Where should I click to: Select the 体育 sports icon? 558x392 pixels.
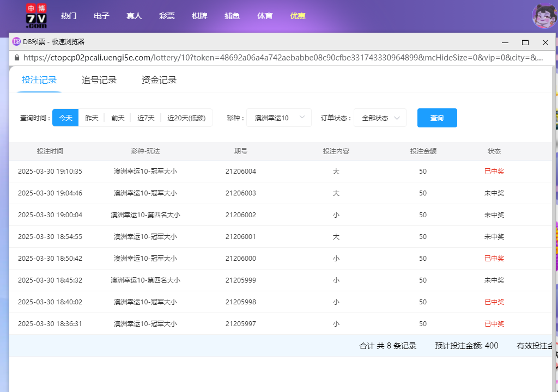(x=265, y=16)
